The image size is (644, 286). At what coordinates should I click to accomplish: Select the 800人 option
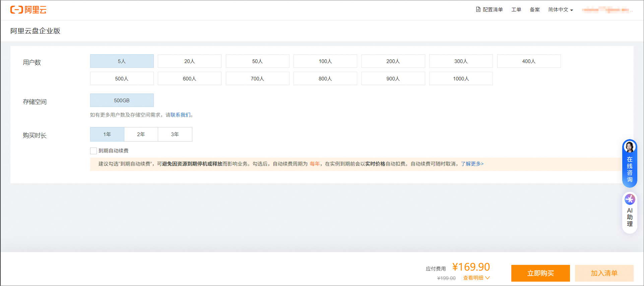[325, 78]
